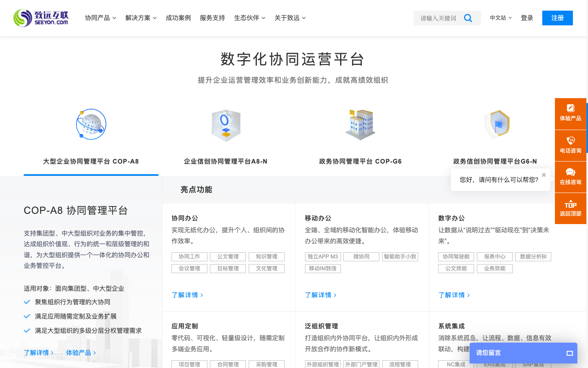This screenshot has height=368, width=588.
Task: Open the 中文站 language dropdown
Action: click(500, 18)
